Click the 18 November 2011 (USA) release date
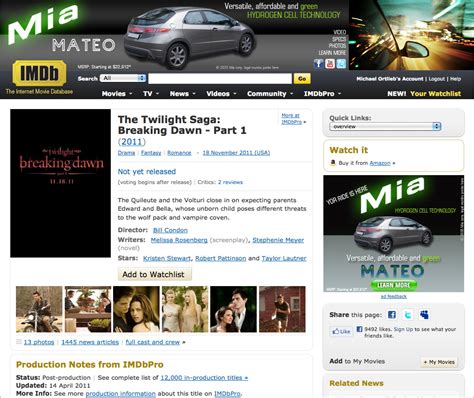474x398 pixels. pyautogui.click(x=236, y=153)
